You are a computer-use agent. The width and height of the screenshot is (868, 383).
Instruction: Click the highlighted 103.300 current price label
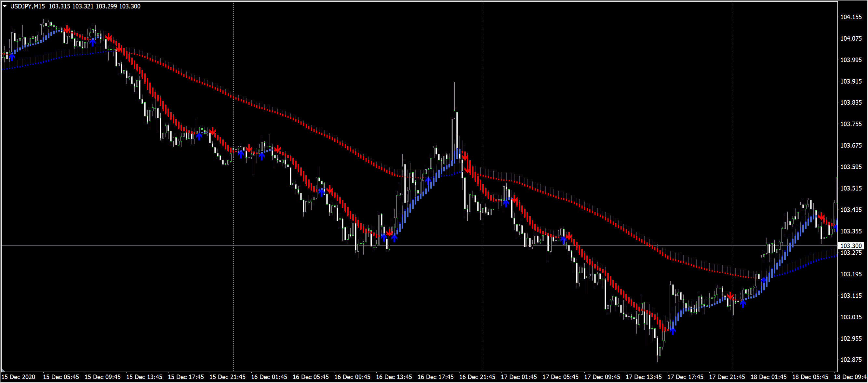coord(851,246)
